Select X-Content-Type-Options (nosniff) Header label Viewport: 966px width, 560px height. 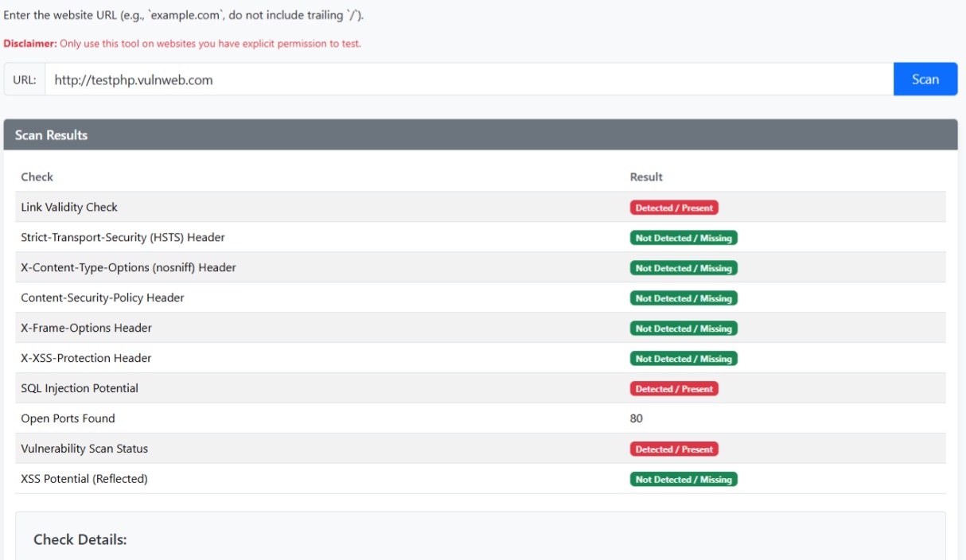point(128,267)
